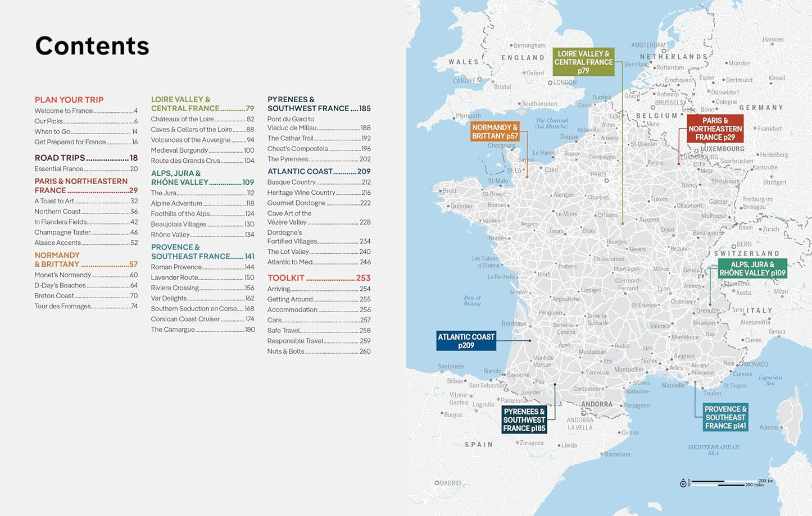
Task: Select the orange Normandy & Brittany map label
Action: (495, 132)
